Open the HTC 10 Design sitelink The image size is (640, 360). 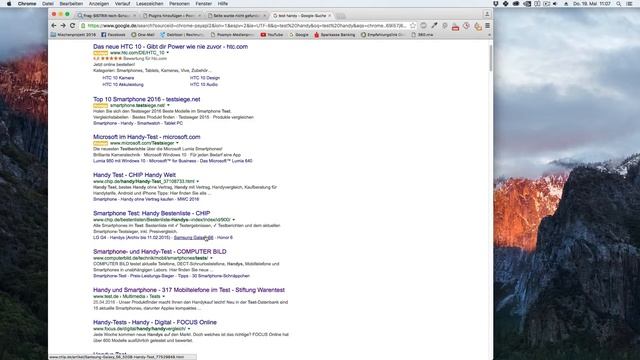(205, 78)
